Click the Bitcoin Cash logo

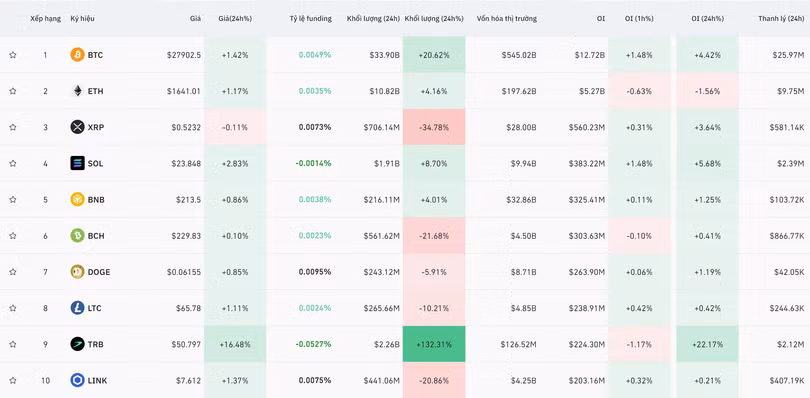[x=77, y=236]
